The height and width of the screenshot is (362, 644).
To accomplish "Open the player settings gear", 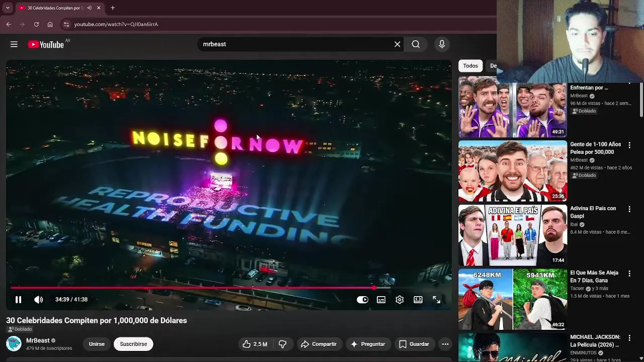I will pyautogui.click(x=399, y=300).
